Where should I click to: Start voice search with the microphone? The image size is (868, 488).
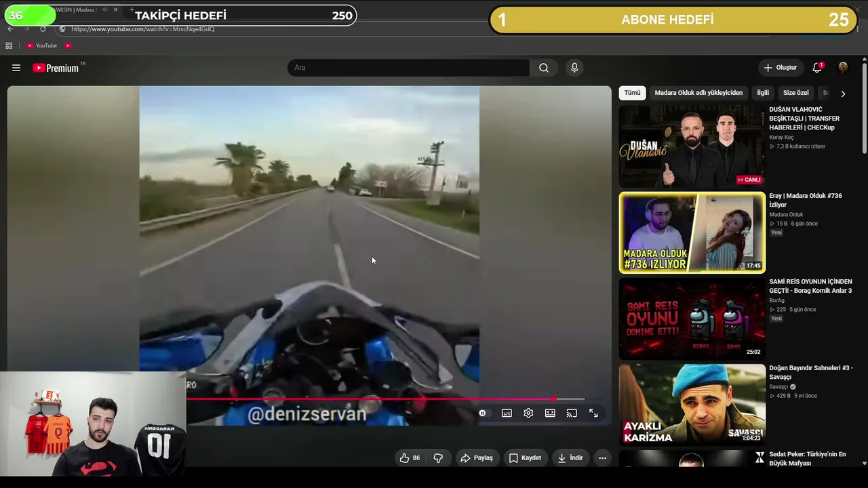click(574, 68)
